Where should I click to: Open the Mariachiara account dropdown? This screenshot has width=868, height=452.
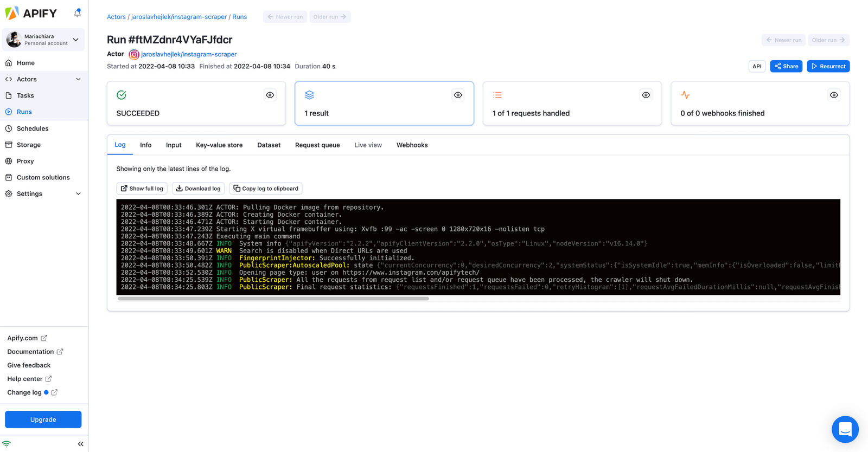coord(75,40)
